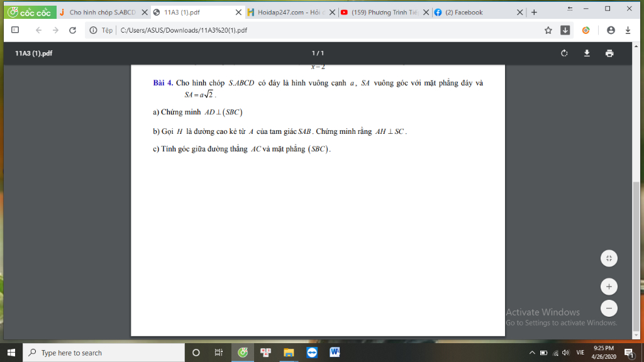Open File Explorer from taskbar
This screenshot has width=644, height=362.
click(289, 353)
